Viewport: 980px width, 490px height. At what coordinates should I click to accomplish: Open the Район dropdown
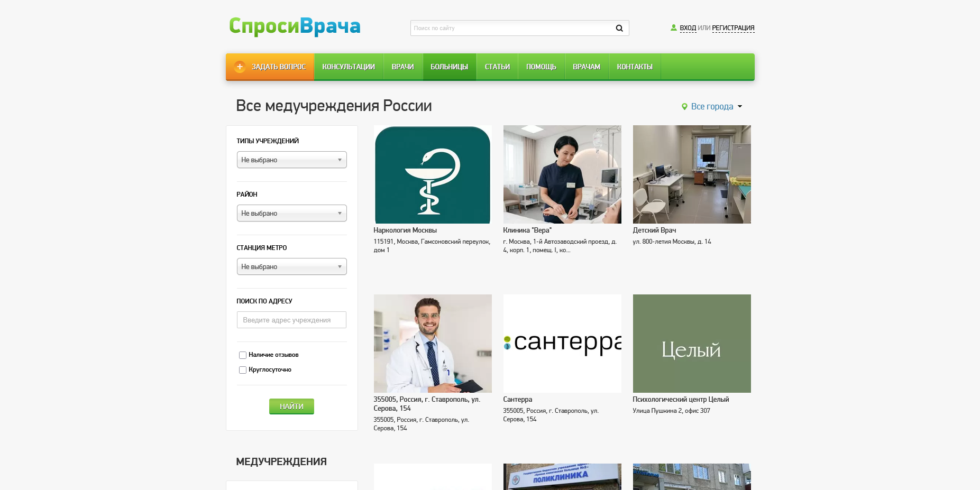pos(292,213)
